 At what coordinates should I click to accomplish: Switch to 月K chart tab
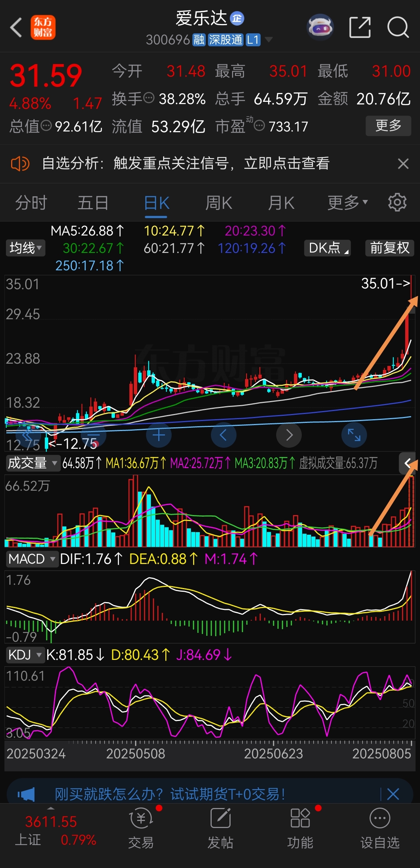click(281, 203)
